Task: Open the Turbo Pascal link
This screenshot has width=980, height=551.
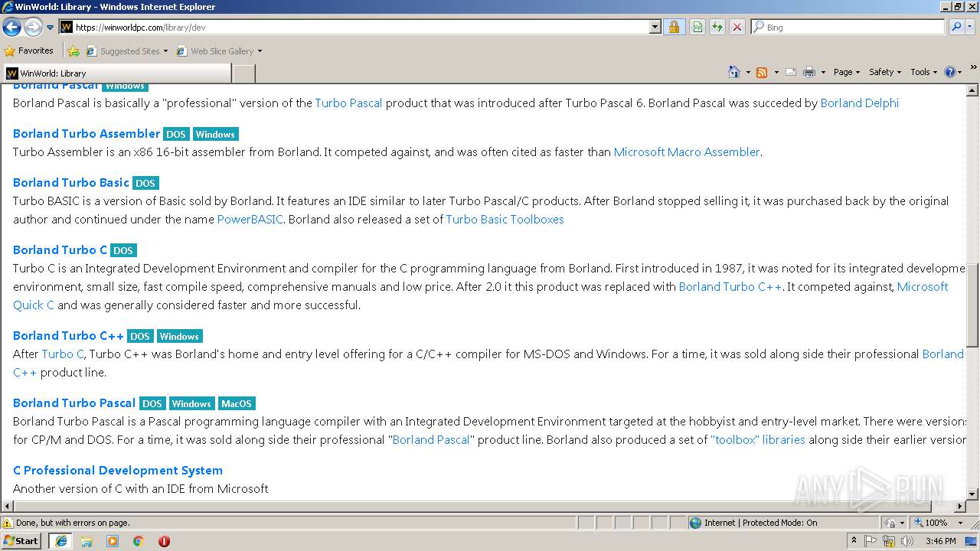Action: click(348, 103)
